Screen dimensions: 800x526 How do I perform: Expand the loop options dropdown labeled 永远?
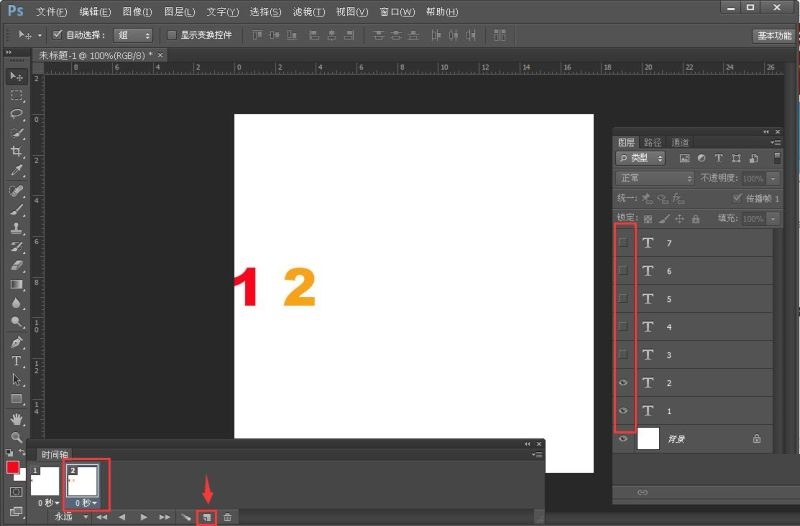[71, 517]
